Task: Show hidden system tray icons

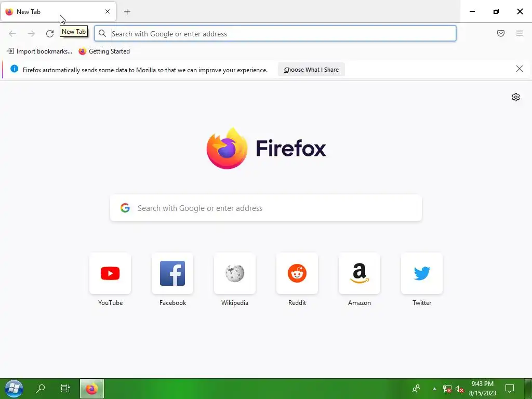Action: (434, 389)
